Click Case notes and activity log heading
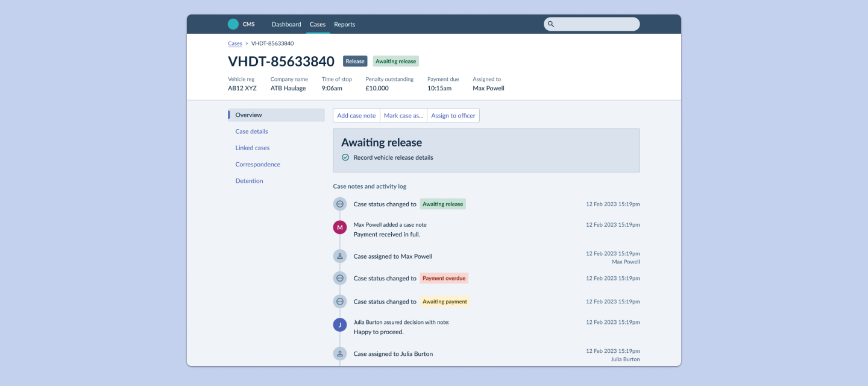Image resolution: width=868 pixels, height=386 pixels. click(x=370, y=186)
